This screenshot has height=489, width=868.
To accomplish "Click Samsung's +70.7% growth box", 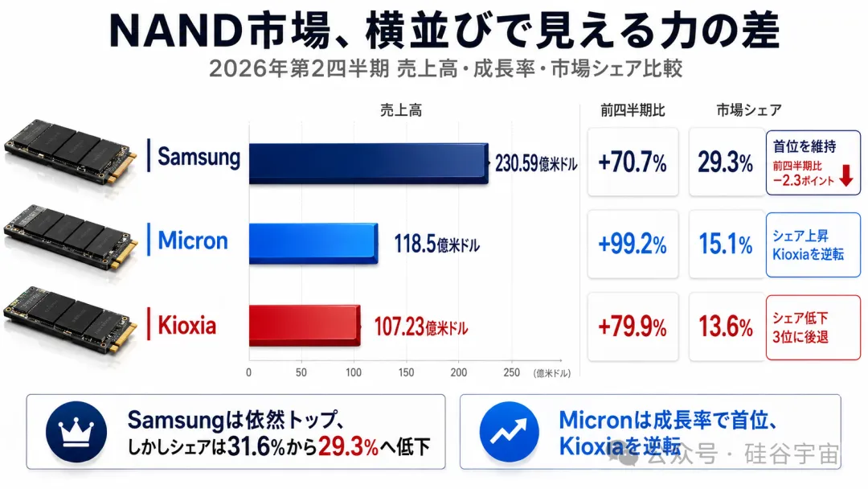I will [633, 162].
